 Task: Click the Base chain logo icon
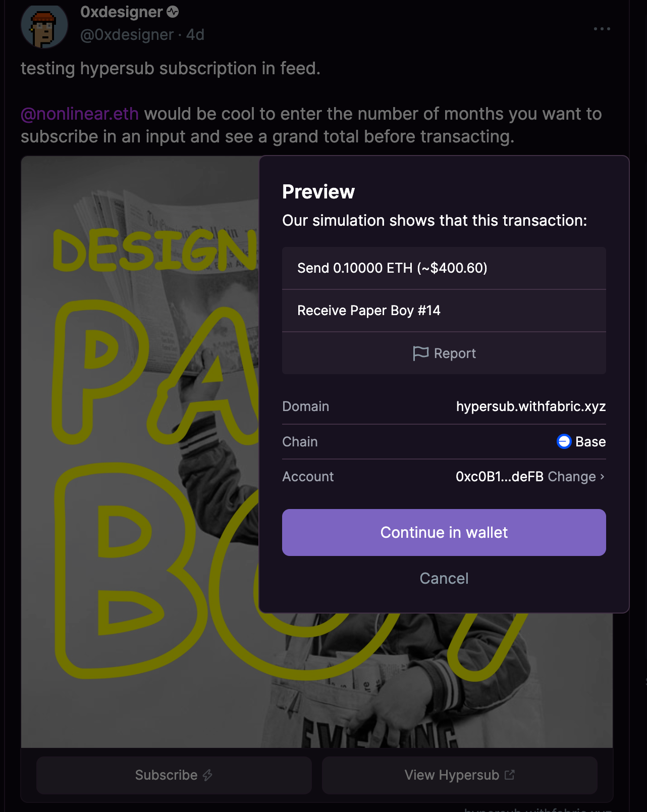coord(564,441)
